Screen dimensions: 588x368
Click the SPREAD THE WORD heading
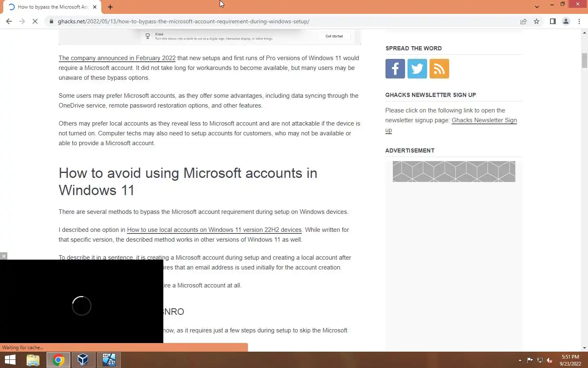pos(414,48)
